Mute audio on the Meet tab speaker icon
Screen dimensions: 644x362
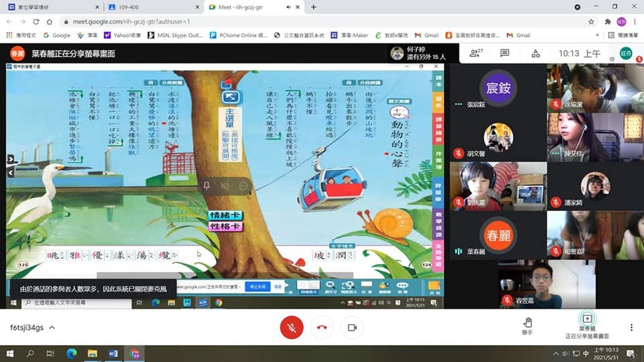point(288,7)
